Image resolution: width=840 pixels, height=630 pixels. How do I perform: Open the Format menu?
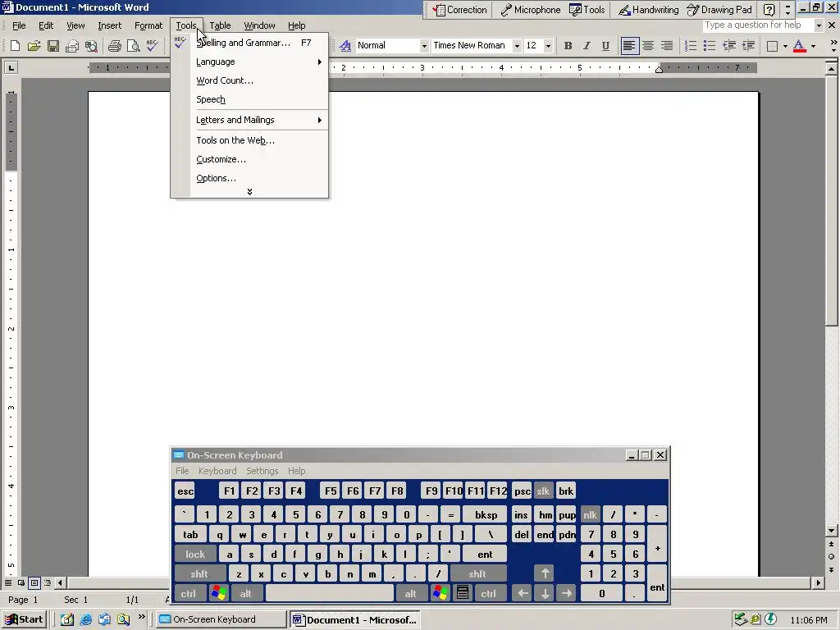(148, 25)
